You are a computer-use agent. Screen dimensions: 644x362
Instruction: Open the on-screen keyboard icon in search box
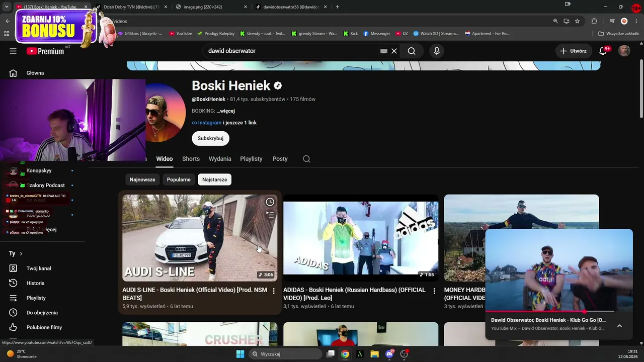pos(384,51)
